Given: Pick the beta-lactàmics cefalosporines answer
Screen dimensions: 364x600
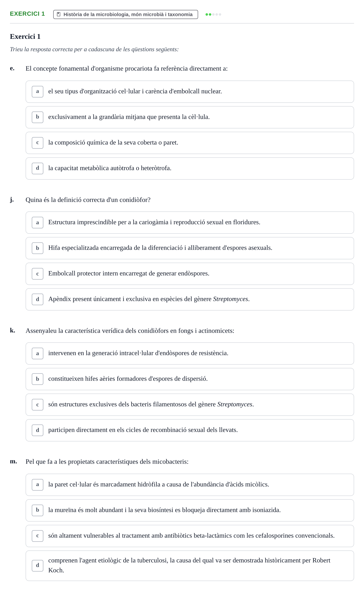Looking at the screenshot, I should pyautogui.click(x=190, y=536).
